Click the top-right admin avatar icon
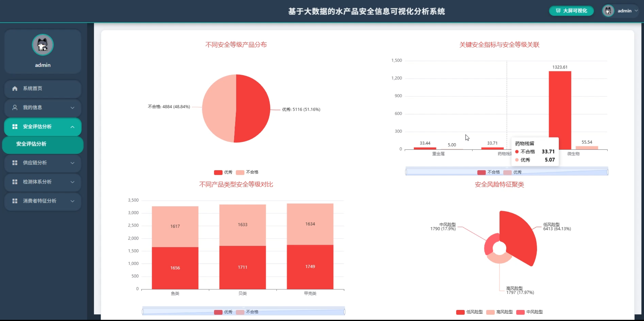Screen dimensions: 644x321 [x=608, y=11]
